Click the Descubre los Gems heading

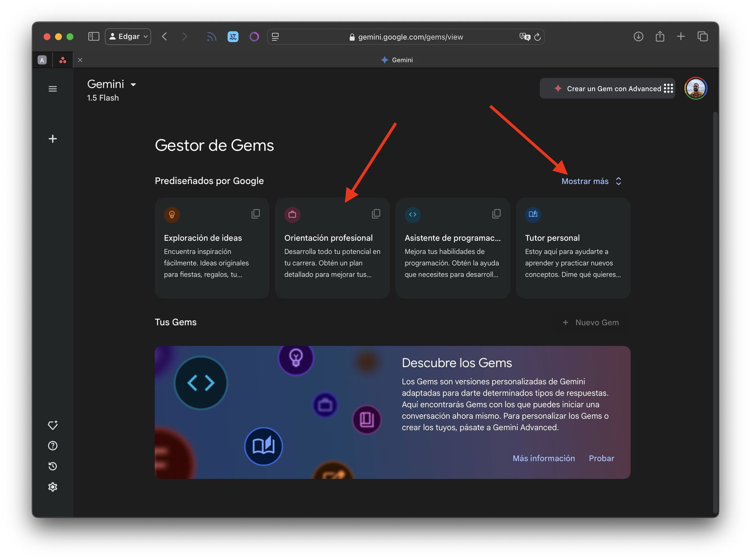coord(457,363)
